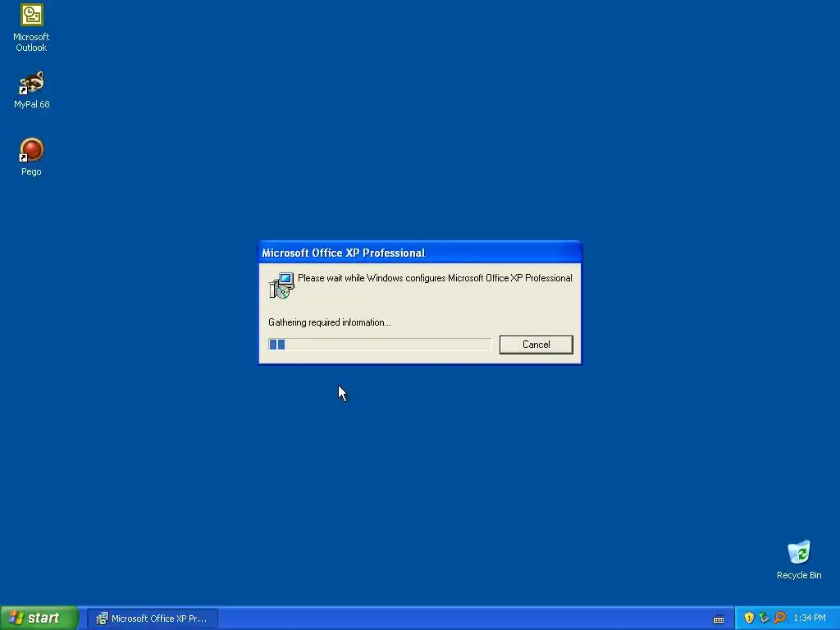Image resolution: width=840 pixels, height=630 pixels.
Task: Click the orange magnifier tray icon
Action: 779,619
